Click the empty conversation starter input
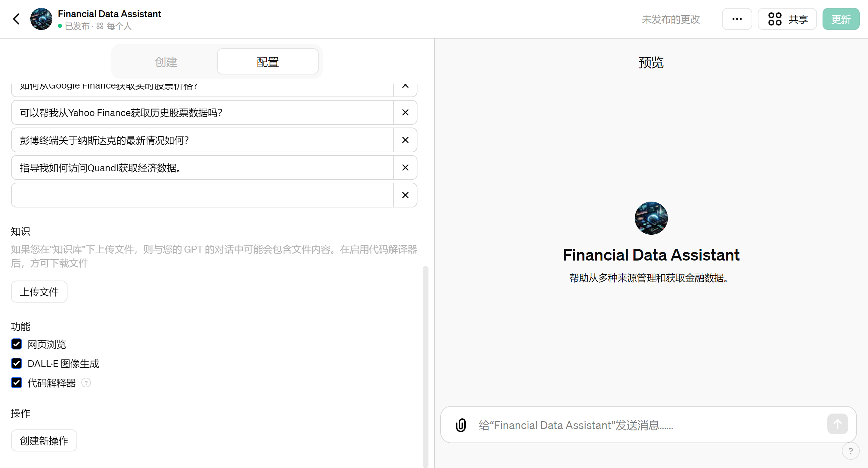The width and height of the screenshot is (868, 468). pos(203,195)
